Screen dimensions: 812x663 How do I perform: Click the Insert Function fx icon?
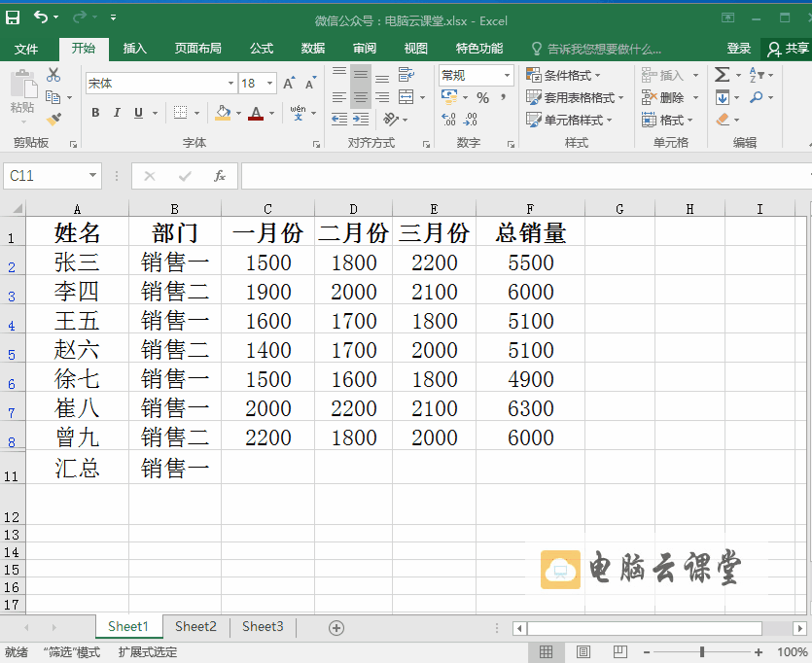pyautogui.click(x=220, y=176)
